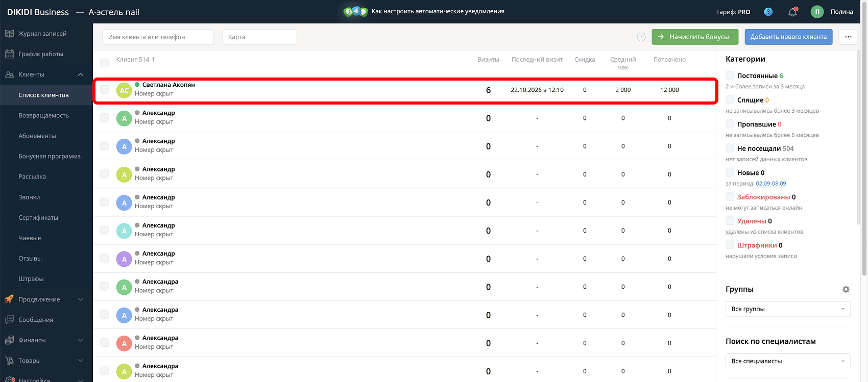Open the 02.09-08.09 period link
This screenshot has width=868, height=382.
point(771,184)
